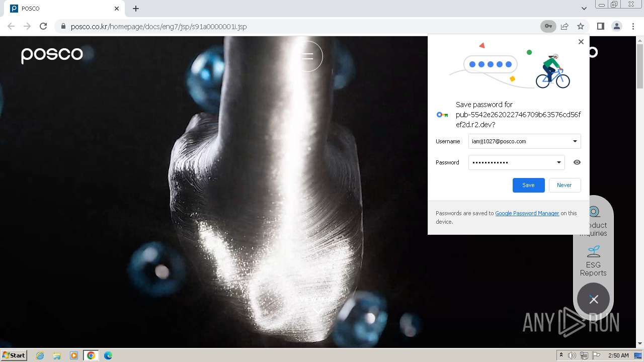Screen dimensions: 644x362
Task: Click the network icon in the system tray
Action: (584, 355)
